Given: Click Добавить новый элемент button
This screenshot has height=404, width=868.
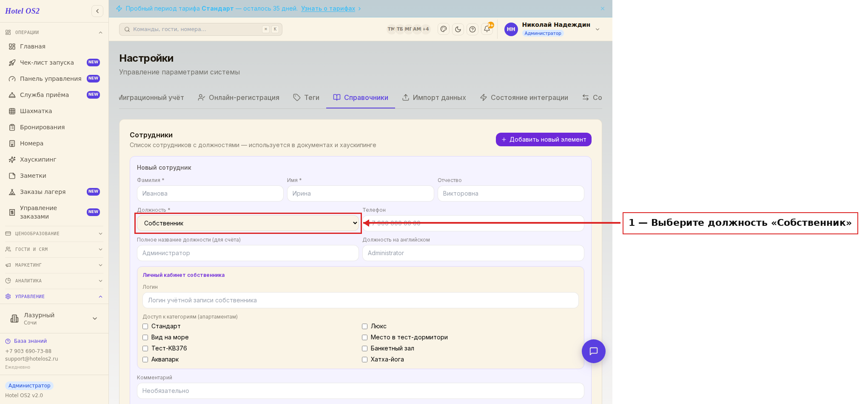Looking at the screenshot, I should point(544,139).
